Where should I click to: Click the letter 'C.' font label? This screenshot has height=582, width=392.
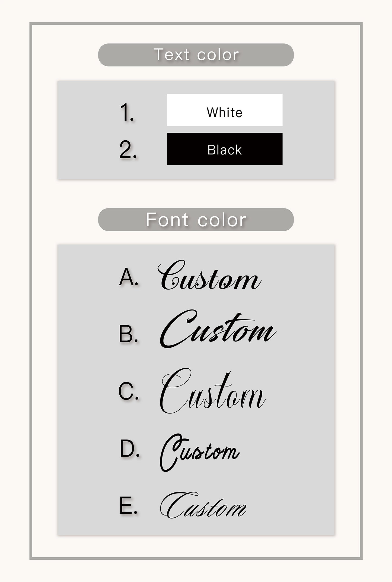(x=129, y=391)
